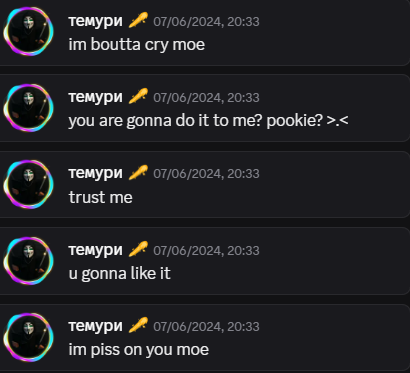Click the orange badge icon above "im boutta cry moe"

point(138,20)
